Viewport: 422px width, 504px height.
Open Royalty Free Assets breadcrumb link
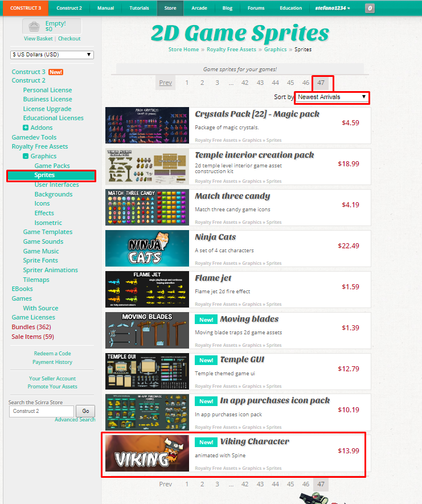(x=231, y=50)
